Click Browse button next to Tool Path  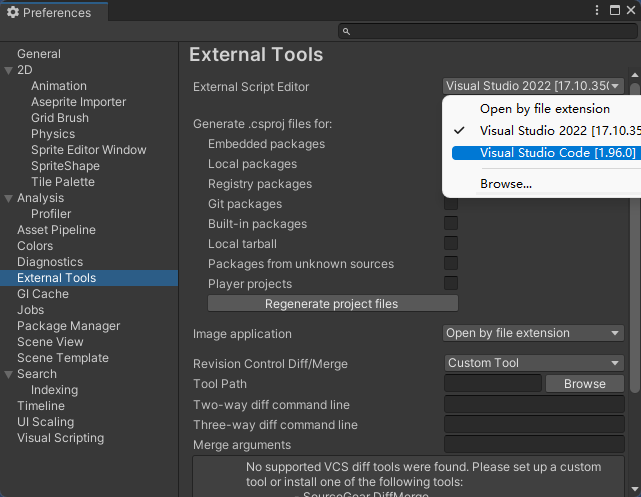click(x=585, y=384)
